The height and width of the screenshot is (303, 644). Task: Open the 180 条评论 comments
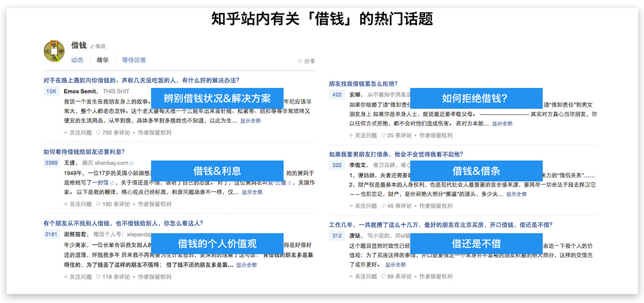point(113,204)
